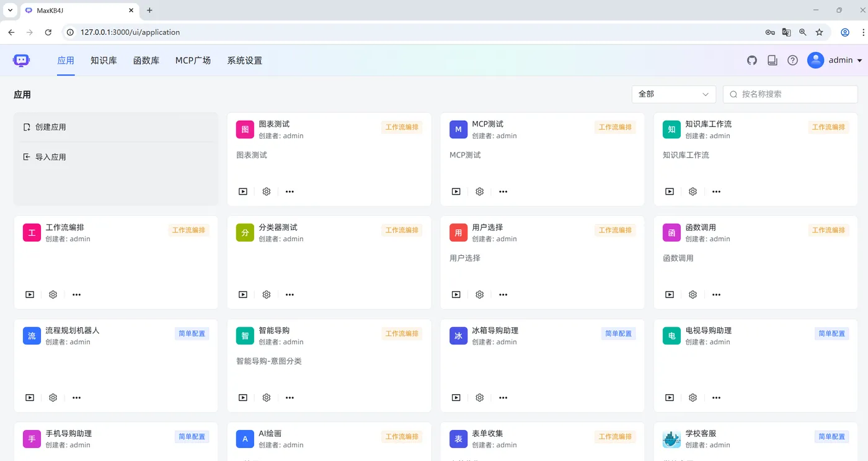Bookmark this page with star icon
This screenshot has width=868, height=461.
pyautogui.click(x=819, y=32)
